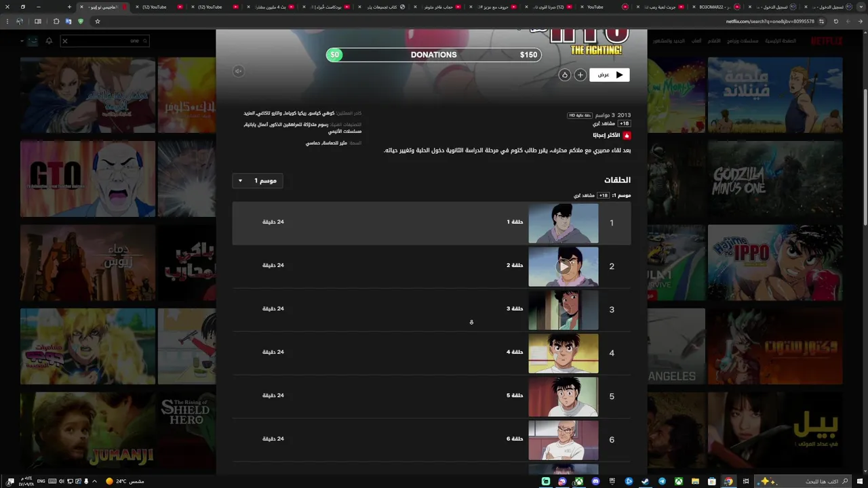
Task: Reload page with browser refresh icon
Action: (x=835, y=21)
